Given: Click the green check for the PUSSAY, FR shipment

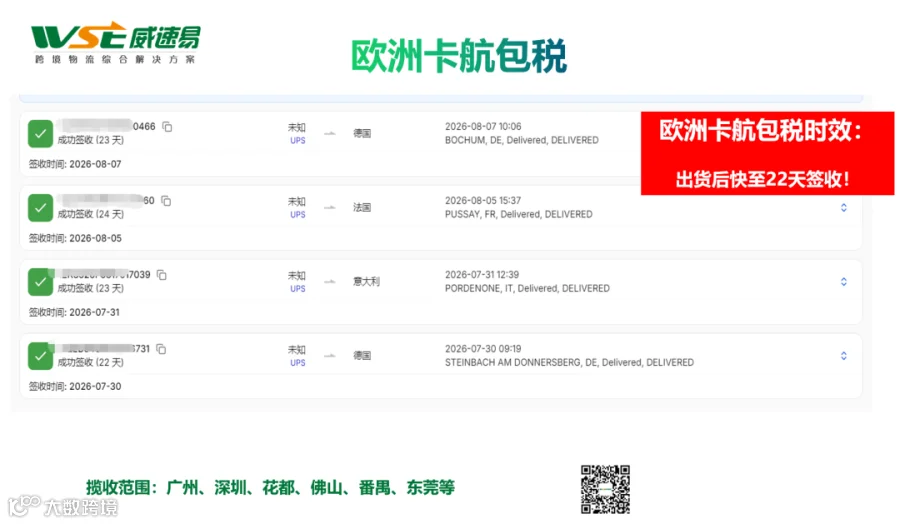Looking at the screenshot, I should click(40, 208).
